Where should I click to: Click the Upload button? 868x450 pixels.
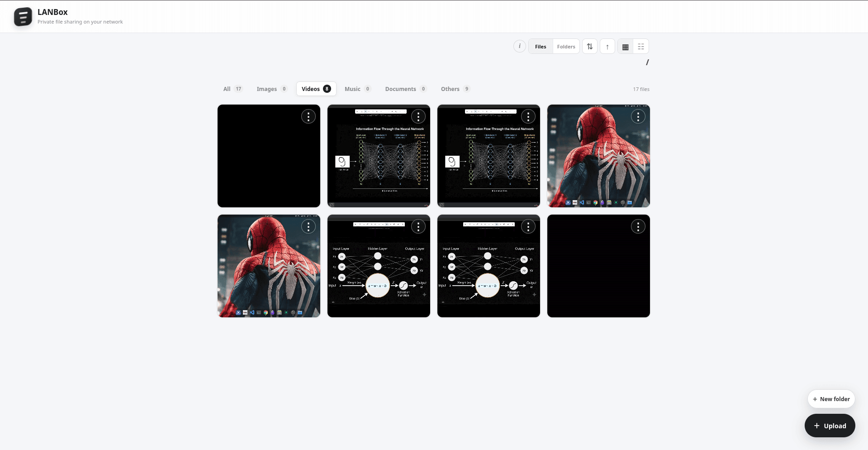[830, 426]
